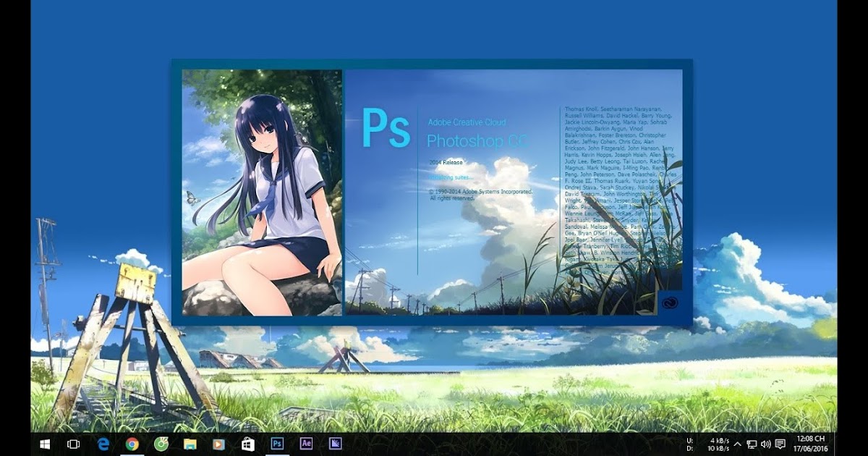
Task: Click the credits name list on splash
Action: pyautogui.click(x=621, y=190)
